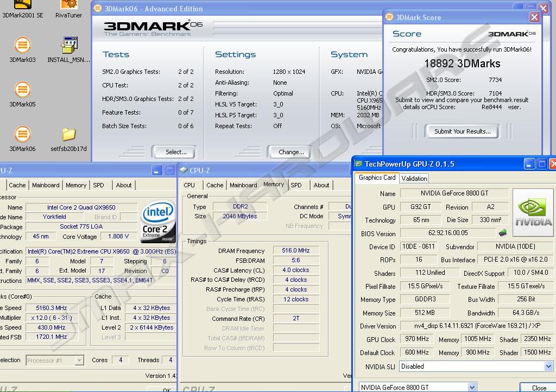Open Cache tab in right CPU-Z window
556x392 pixels.
(214, 185)
